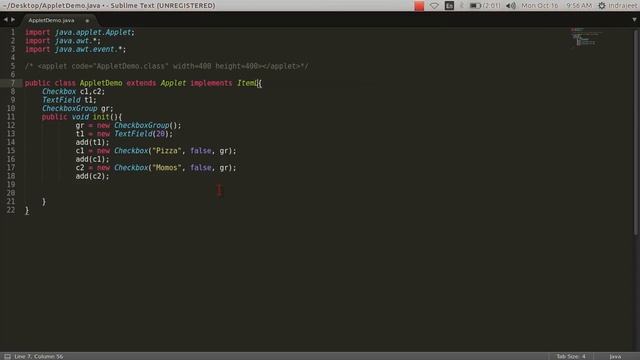Viewport: 640px width, 360px height.
Task: Open the keyboard language indicator
Action: click(449, 6)
